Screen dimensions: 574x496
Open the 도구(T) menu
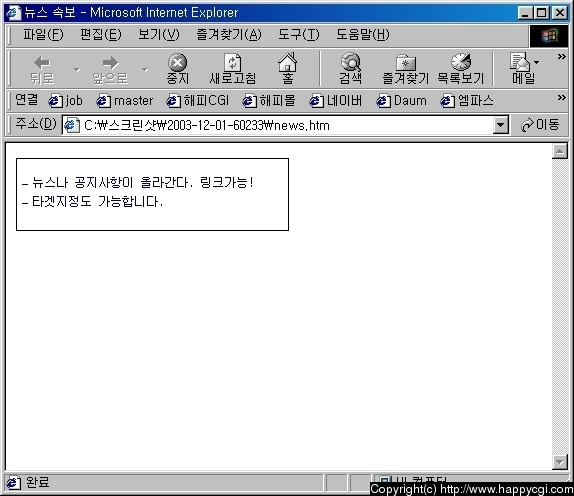pos(299,35)
